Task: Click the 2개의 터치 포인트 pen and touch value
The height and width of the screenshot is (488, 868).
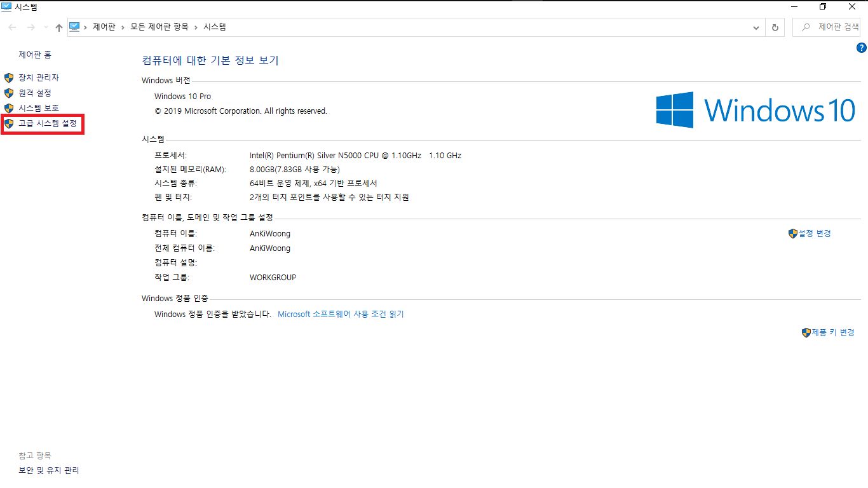Action: (x=329, y=197)
